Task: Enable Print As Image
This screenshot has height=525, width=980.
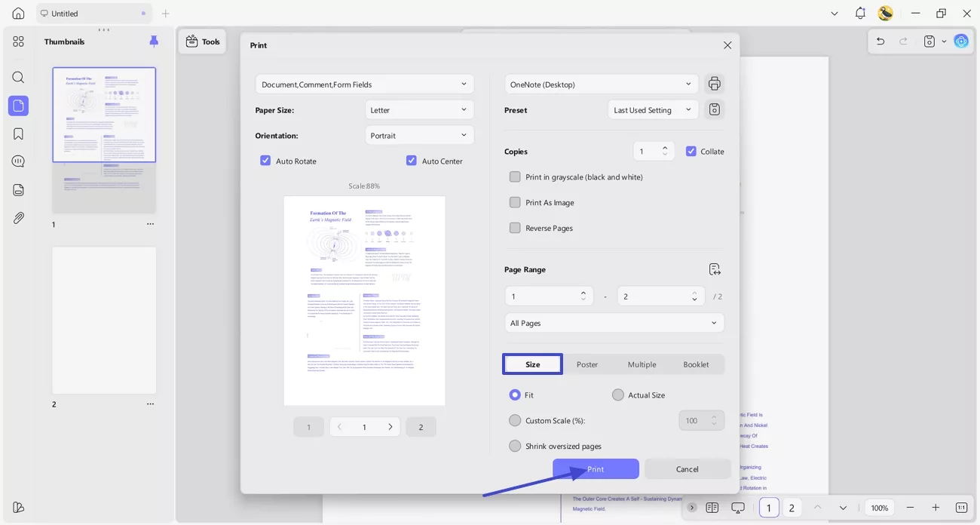Action: coord(515,202)
